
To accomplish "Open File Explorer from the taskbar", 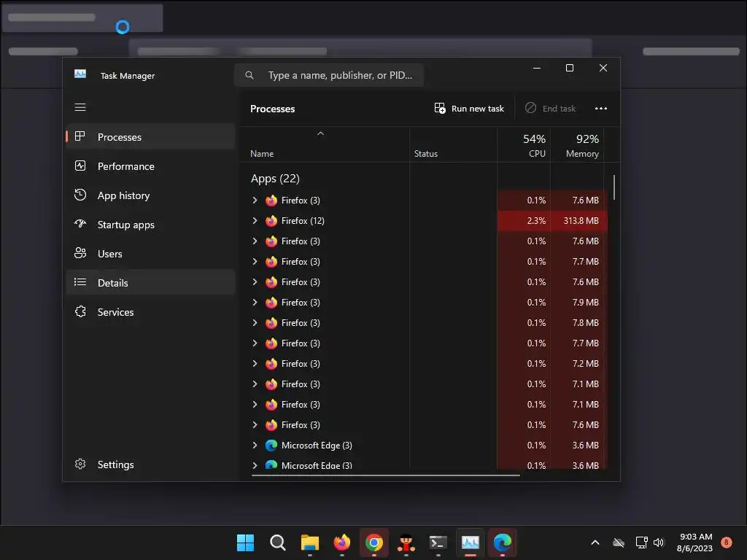I will coord(309,542).
